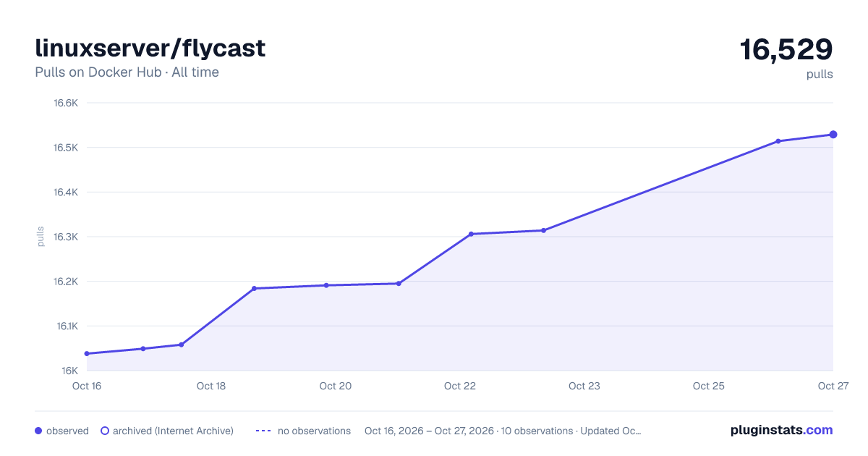Click the dashed no-observations legend line

click(263, 431)
